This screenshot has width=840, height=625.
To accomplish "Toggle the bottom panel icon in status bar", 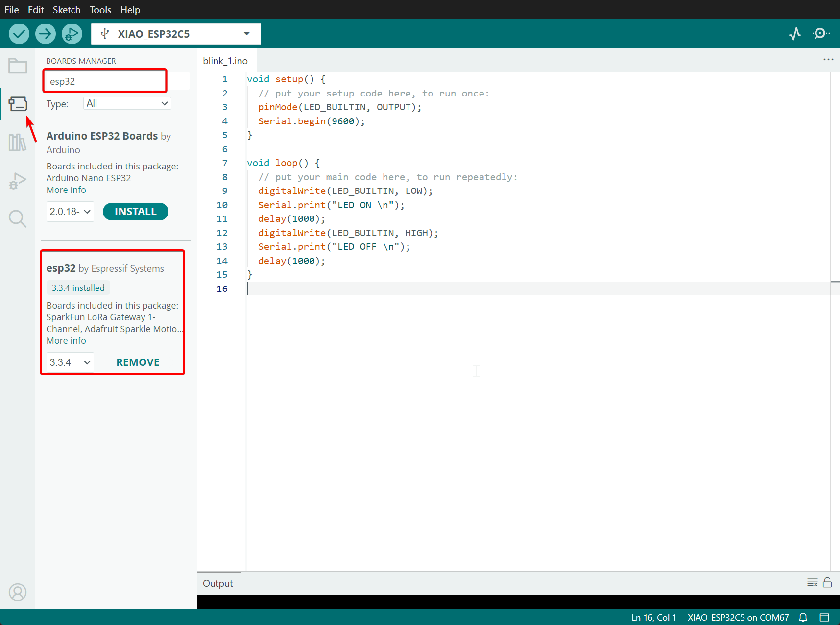I will (x=824, y=617).
